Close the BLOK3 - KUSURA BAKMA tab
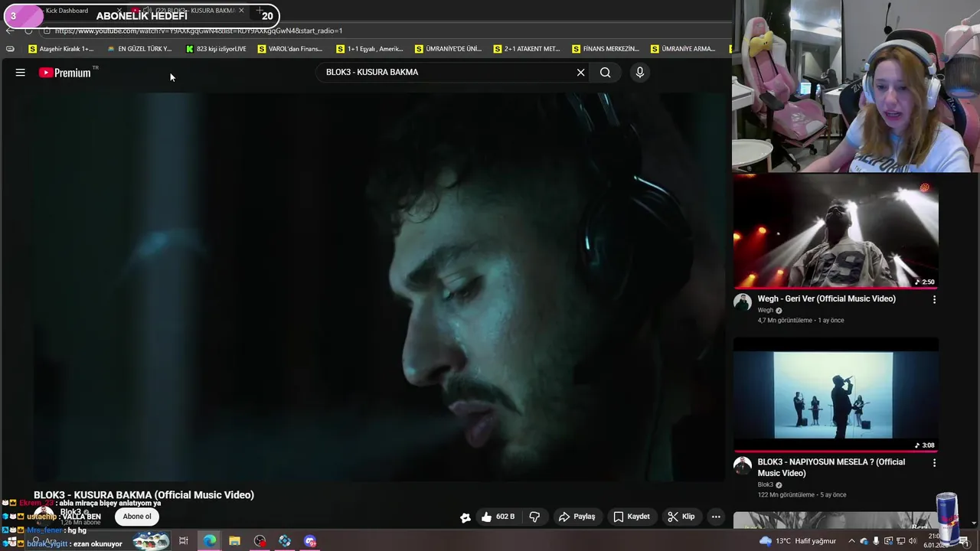 click(241, 11)
